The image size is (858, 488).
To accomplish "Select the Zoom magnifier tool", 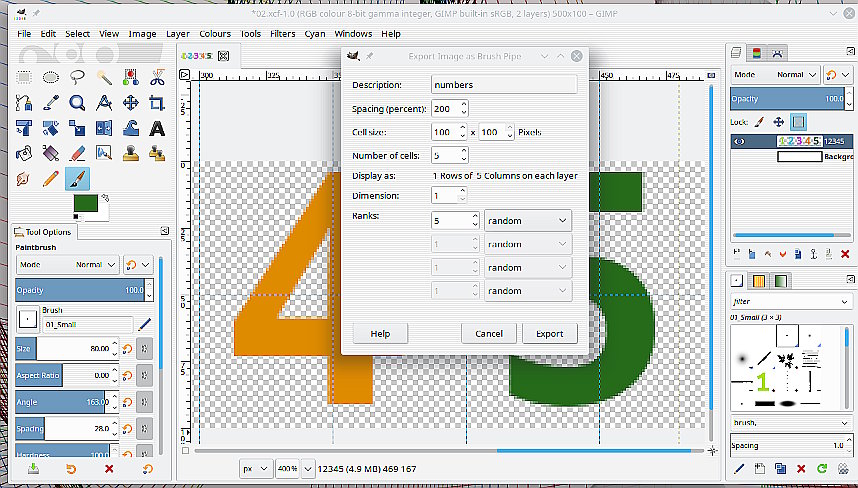I will point(77,102).
